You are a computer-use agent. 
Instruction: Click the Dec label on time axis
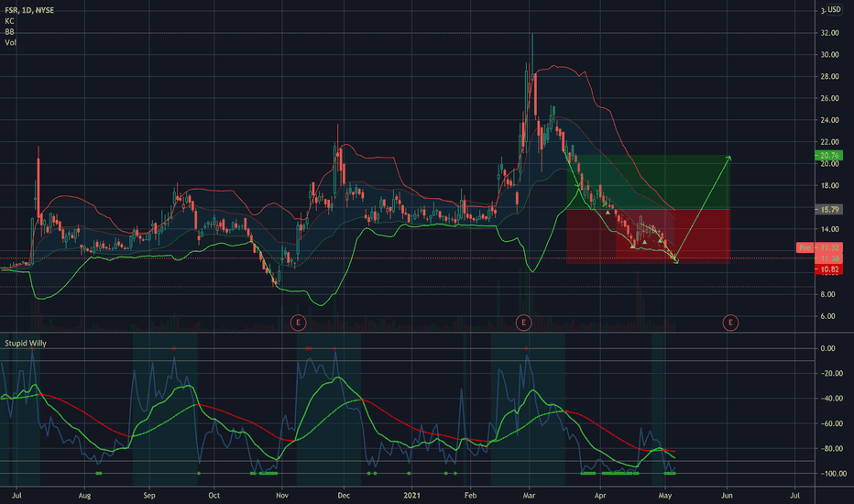click(x=344, y=495)
